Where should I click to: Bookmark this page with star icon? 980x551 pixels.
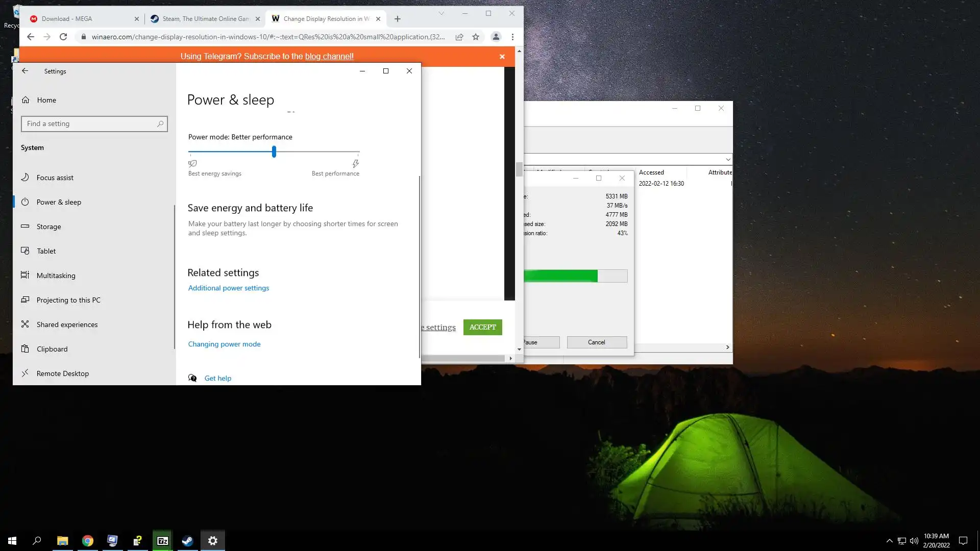tap(476, 37)
